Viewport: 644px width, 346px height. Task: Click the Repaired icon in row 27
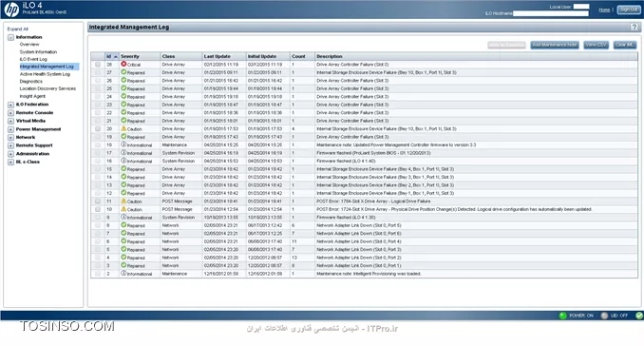coord(123,72)
